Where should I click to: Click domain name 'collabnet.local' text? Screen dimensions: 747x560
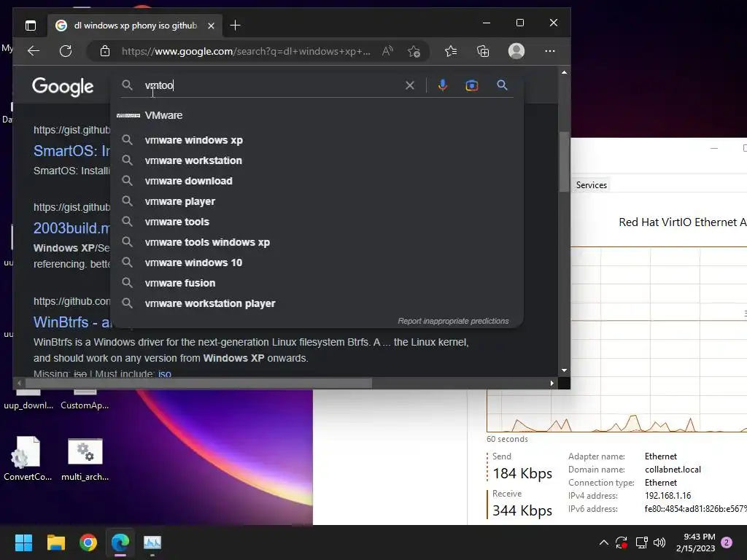673,470
